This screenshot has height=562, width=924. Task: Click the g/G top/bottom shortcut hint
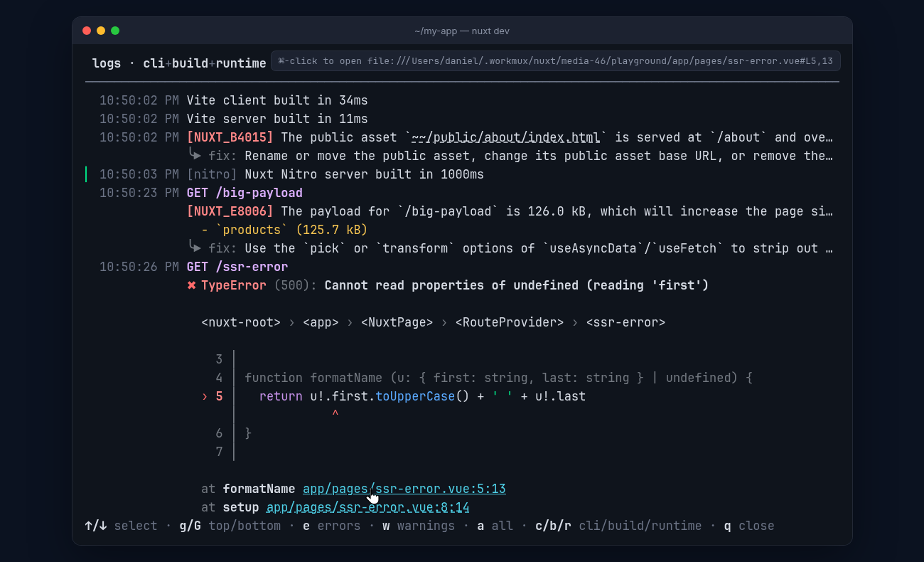click(230, 526)
